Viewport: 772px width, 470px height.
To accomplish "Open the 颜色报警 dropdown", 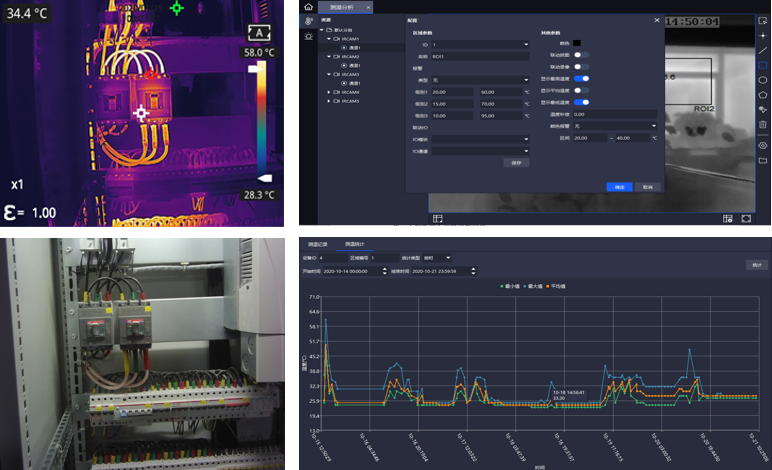I will pyautogui.click(x=615, y=126).
